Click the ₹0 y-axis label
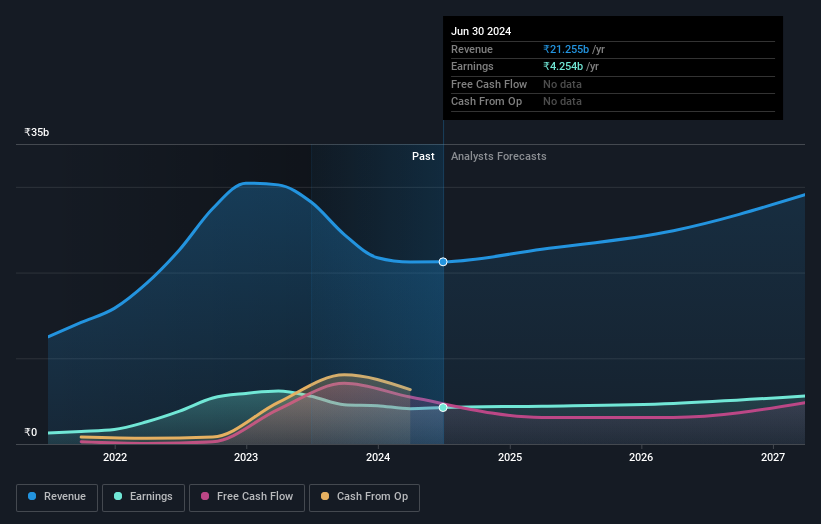The height and width of the screenshot is (524, 821). click(31, 432)
